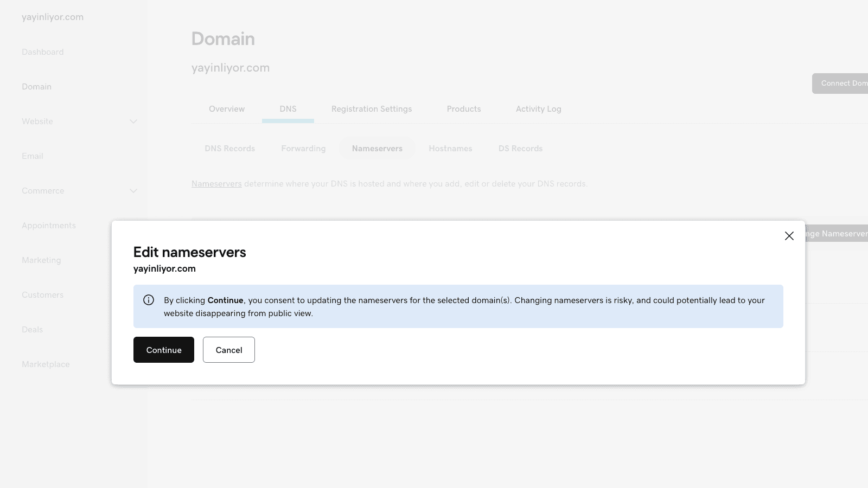Follow the Nameservers help link
Image resolution: width=868 pixels, height=488 pixels.
216,184
